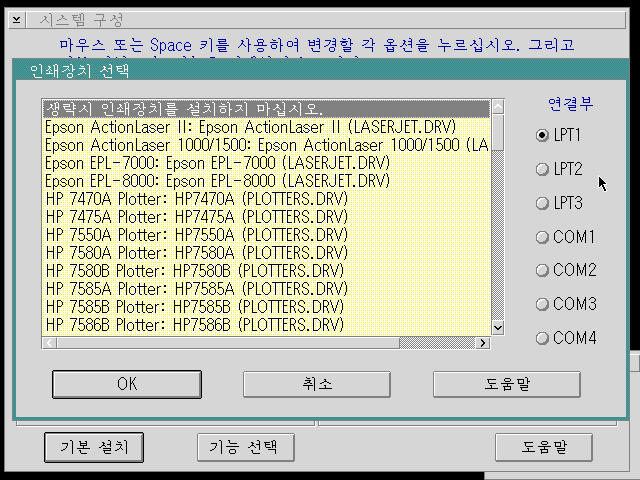Click the vertical scrollbar thumb of printer list
The image size is (640, 480).
498,133
